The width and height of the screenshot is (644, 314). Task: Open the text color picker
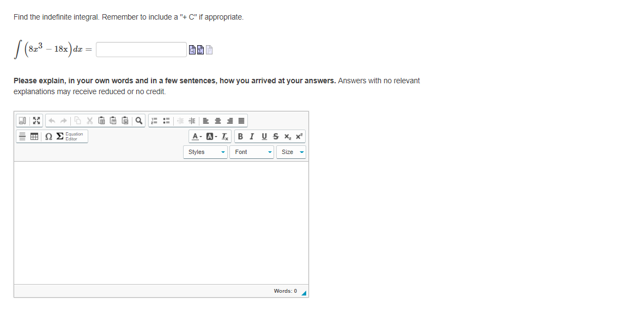196,136
